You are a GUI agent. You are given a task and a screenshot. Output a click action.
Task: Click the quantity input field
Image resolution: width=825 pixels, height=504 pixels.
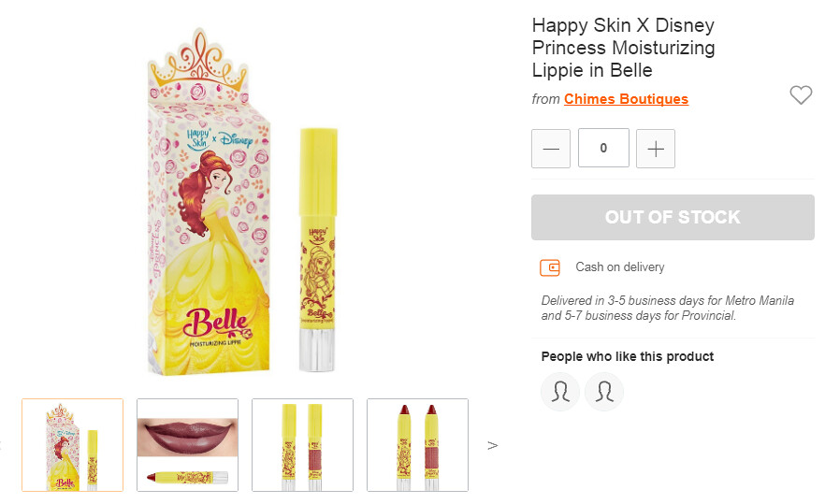coord(603,149)
